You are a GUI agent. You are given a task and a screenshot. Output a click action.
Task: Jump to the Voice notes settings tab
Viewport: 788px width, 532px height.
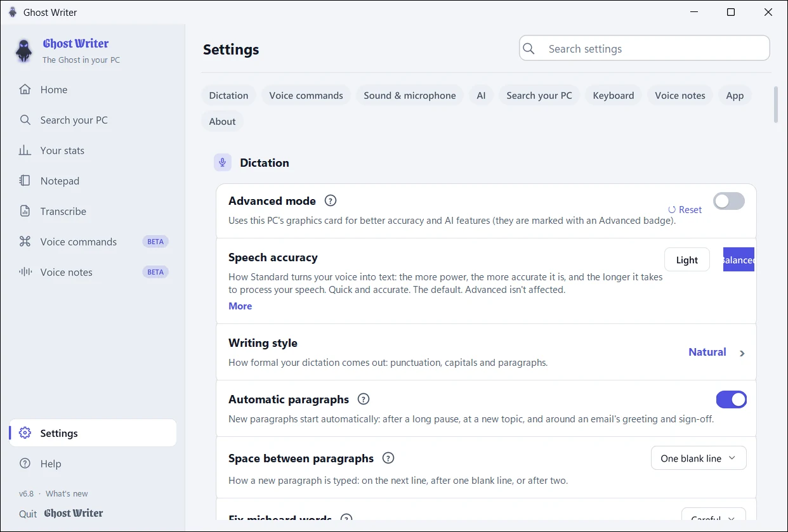[x=680, y=95]
